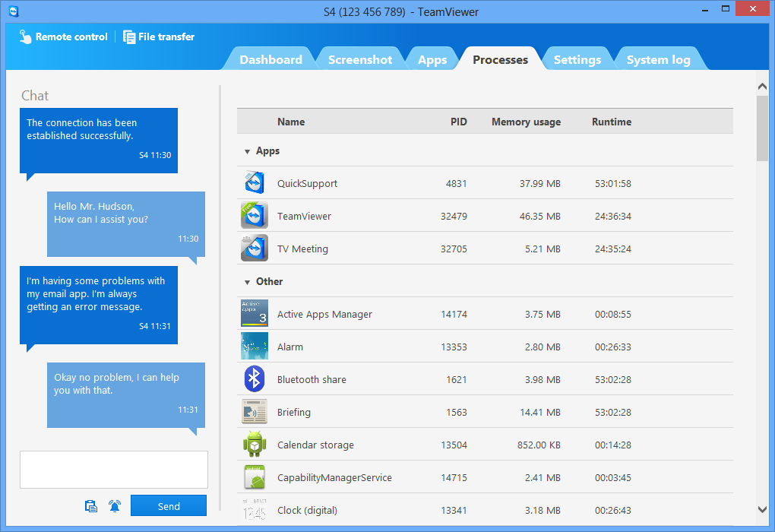Click PID value 13353 for Alarm
The width and height of the screenshot is (775, 532).
454,347
